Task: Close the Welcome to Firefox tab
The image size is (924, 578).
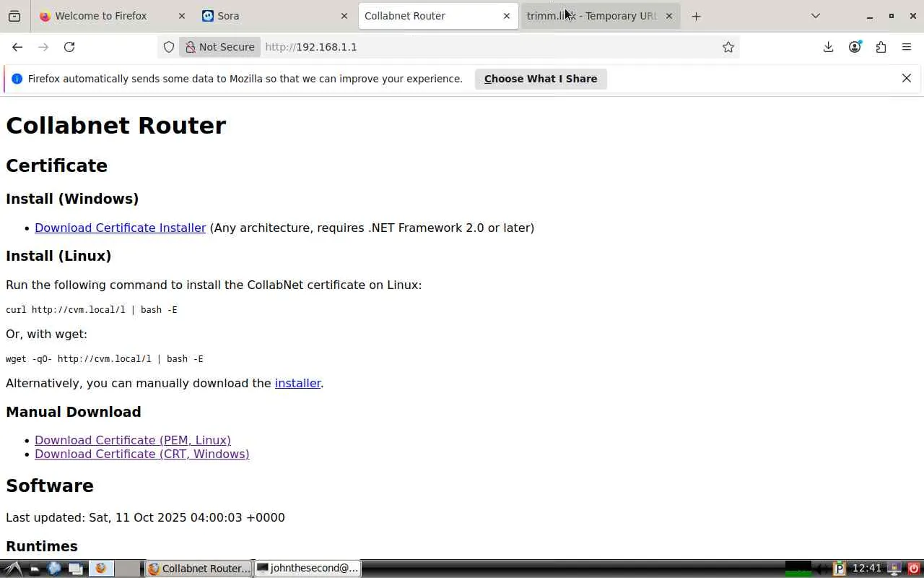Action: pyautogui.click(x=182, y=16)
